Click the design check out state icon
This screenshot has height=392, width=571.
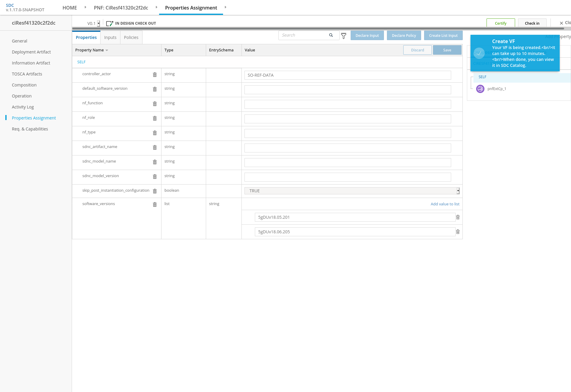(x=109, y=23)
